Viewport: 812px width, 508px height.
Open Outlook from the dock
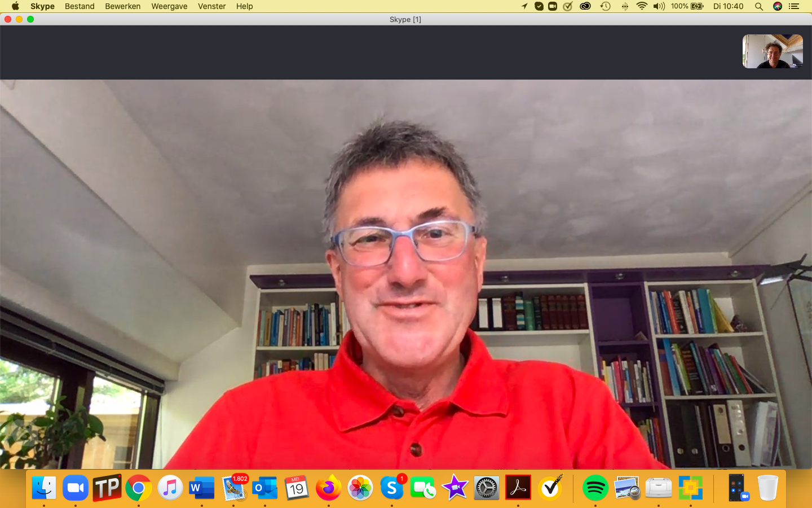pyautogui.click(x=265, y=488)
